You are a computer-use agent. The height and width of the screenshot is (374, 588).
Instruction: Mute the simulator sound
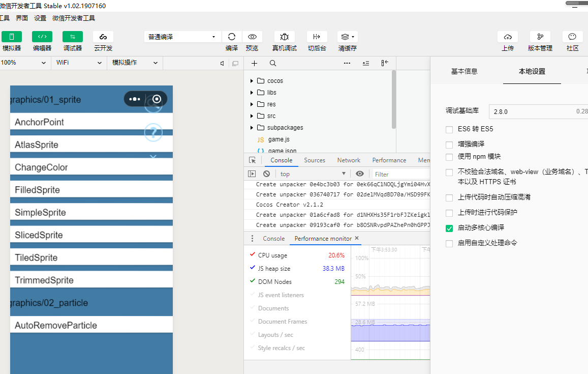click(222, 64)
